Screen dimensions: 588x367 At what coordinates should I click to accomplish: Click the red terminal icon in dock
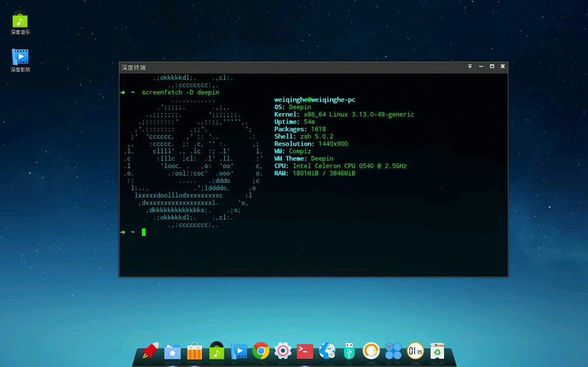305,351
